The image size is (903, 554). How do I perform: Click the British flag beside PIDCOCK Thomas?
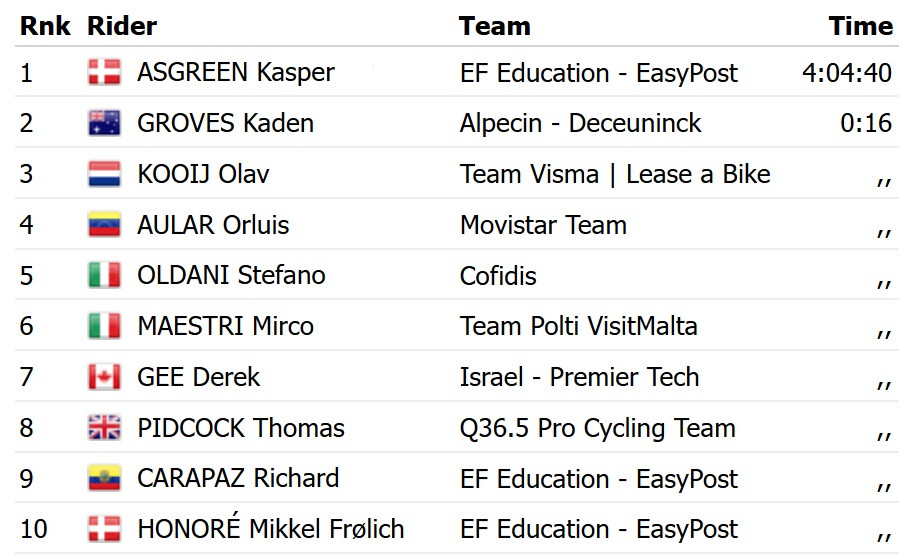104,428
